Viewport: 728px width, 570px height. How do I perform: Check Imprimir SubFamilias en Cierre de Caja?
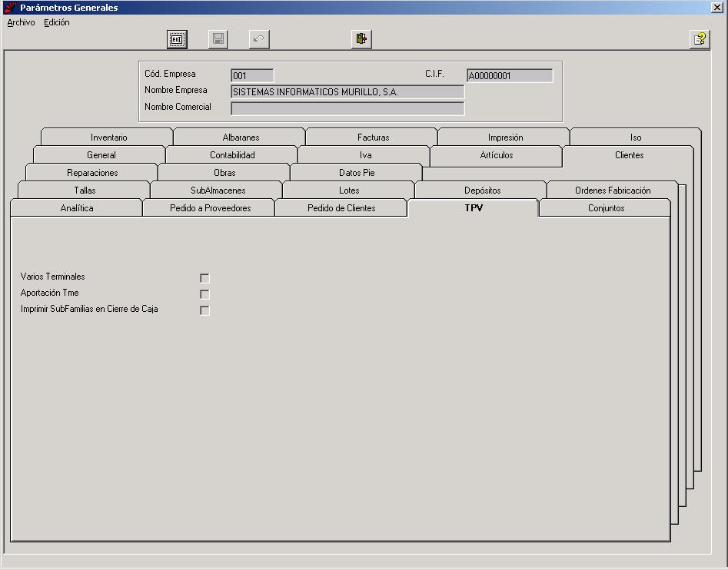tap(204, 310)
